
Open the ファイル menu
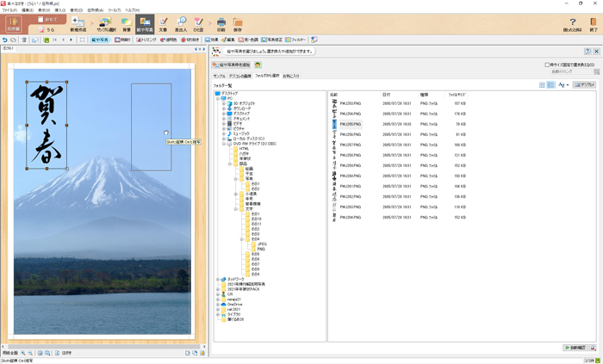click(9, 10)
